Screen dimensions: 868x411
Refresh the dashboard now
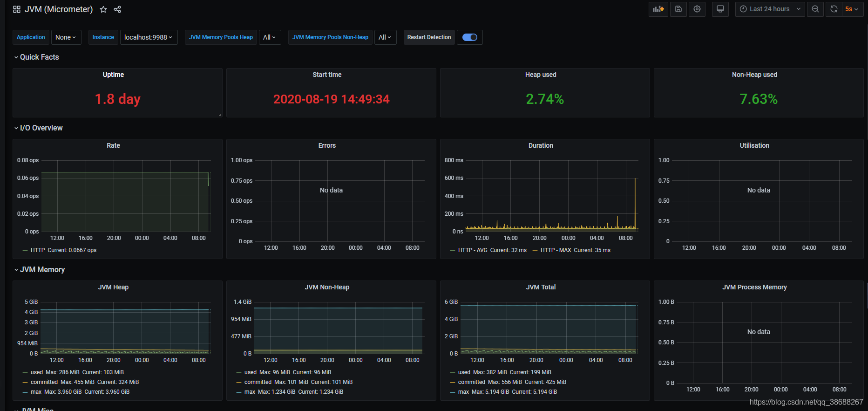pos(834,9)
